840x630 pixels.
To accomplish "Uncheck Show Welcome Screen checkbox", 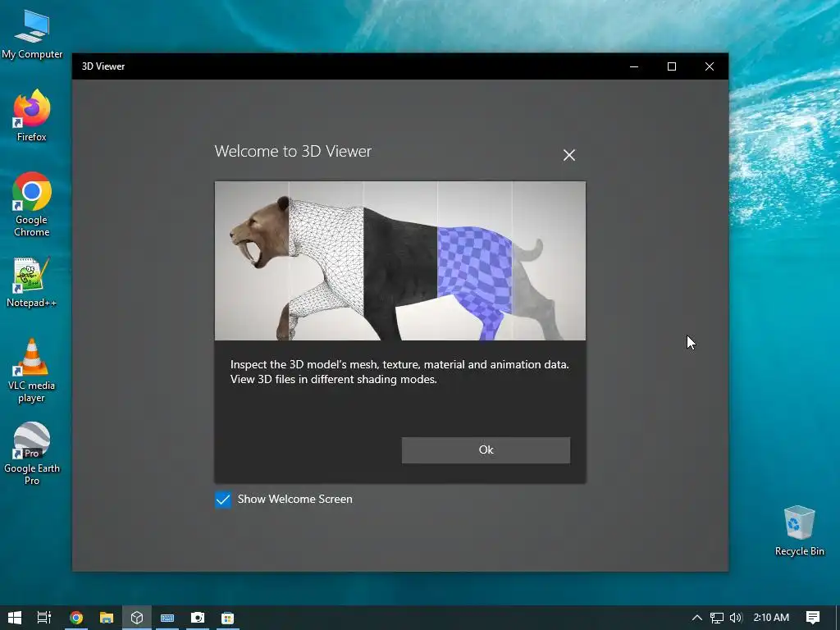I will (223, 500).
